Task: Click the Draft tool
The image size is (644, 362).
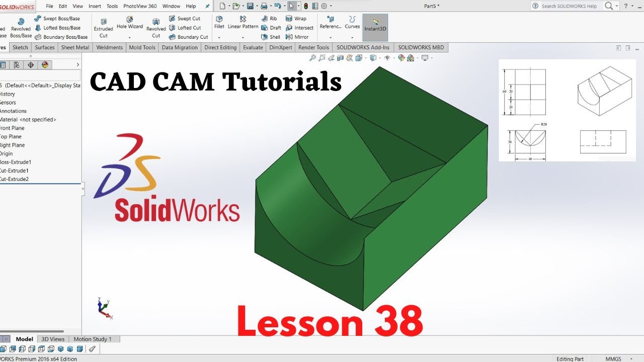Action: [271, 28]
